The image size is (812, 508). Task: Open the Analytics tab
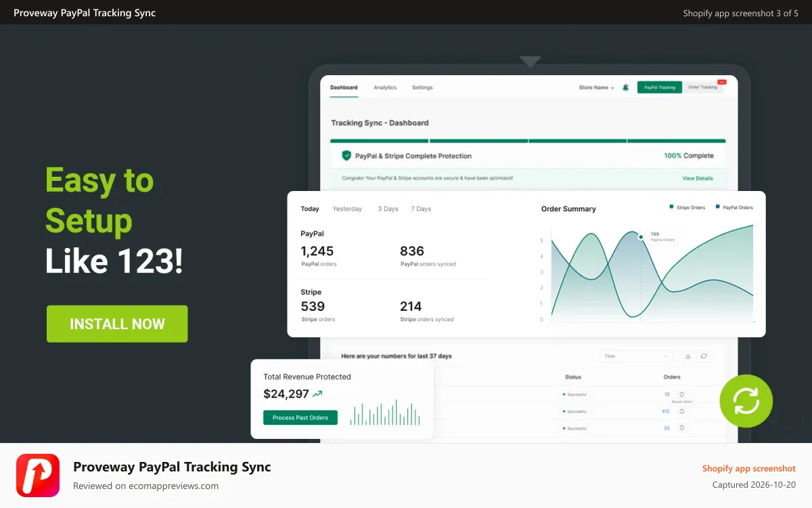385,87
